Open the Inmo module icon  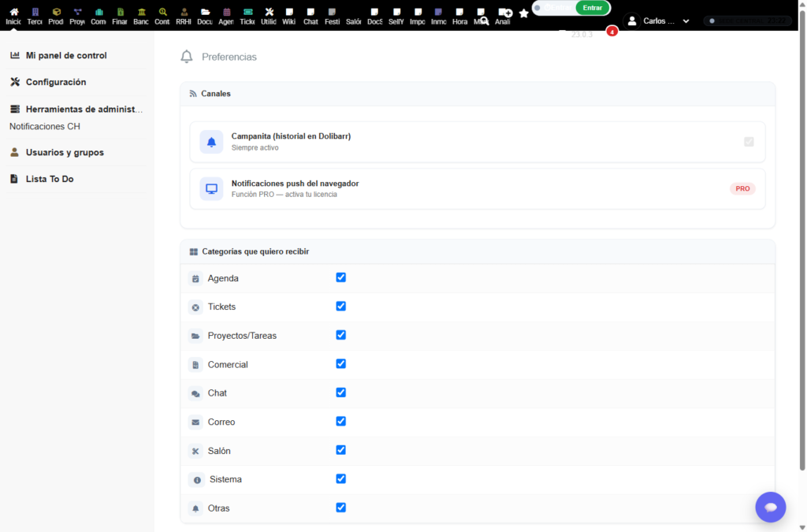pyautogui.click(x=438, y=12)
